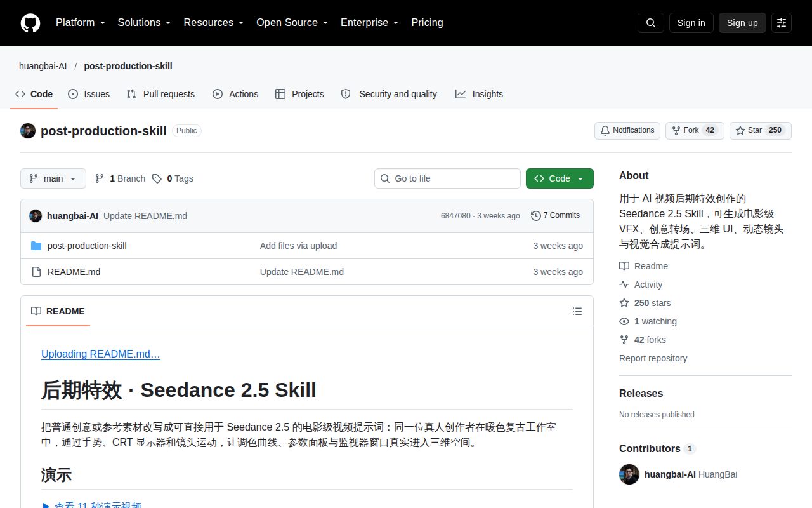The image size is (812, 508).
Task: Select the README tab
Action: (58, 311)
